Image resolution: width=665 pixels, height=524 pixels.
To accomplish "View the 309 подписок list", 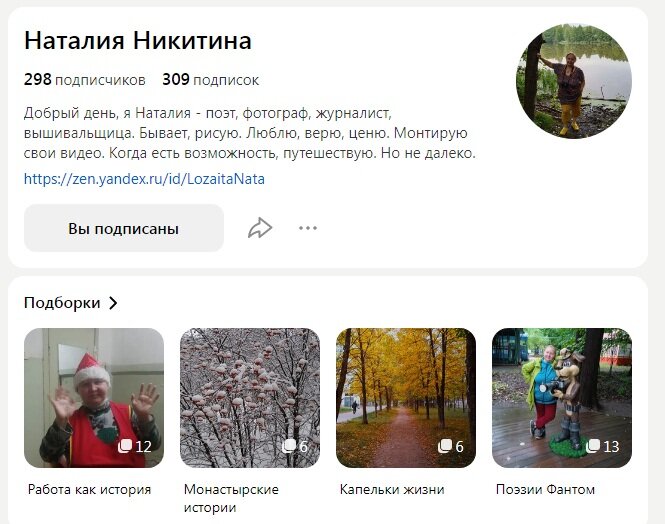I will [x=210, y=80].
